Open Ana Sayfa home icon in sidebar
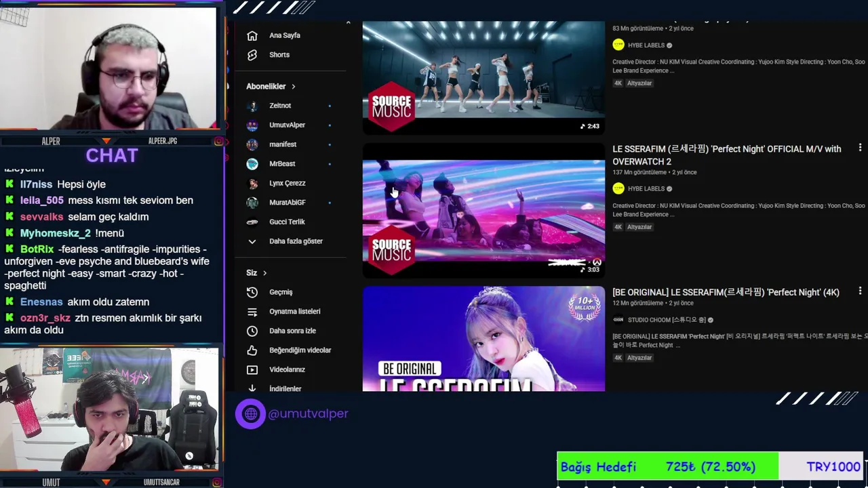Image resolution: width=868 pixels, height=488 pixels. pyautogui.click(x=252, y=35)
